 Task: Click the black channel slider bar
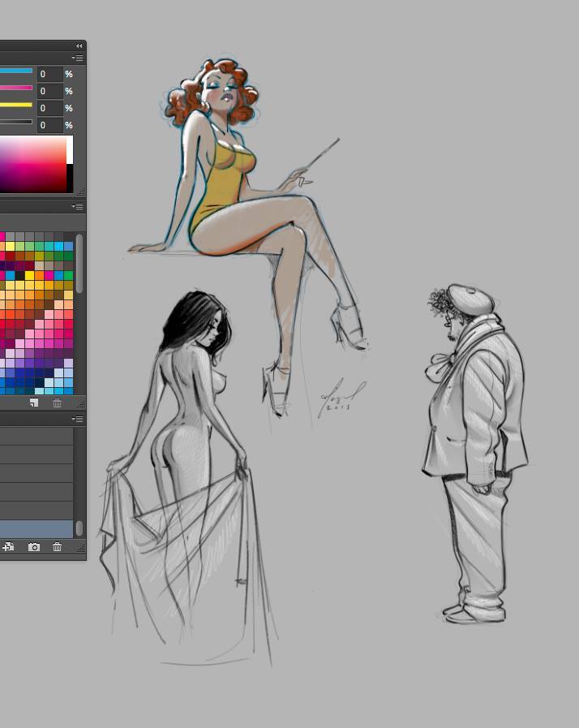(x=16, y=122)
